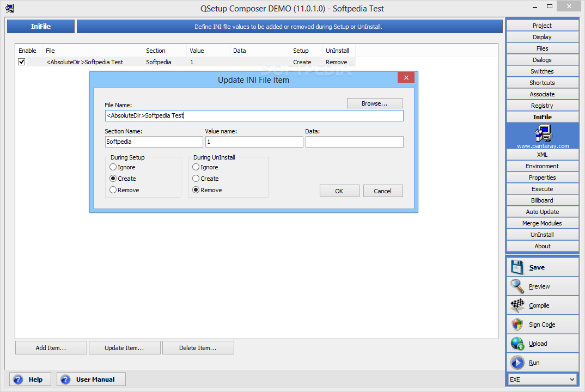Image resolution: width=585 pixels, height=392 pixels.
Task: Click the Create cell in Setup column
Action: [302, 62]
